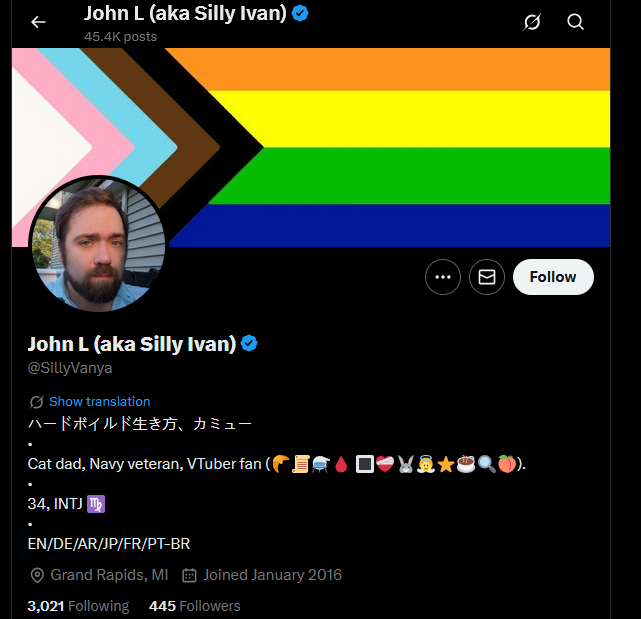Click the verified badge in the top header

300,13
